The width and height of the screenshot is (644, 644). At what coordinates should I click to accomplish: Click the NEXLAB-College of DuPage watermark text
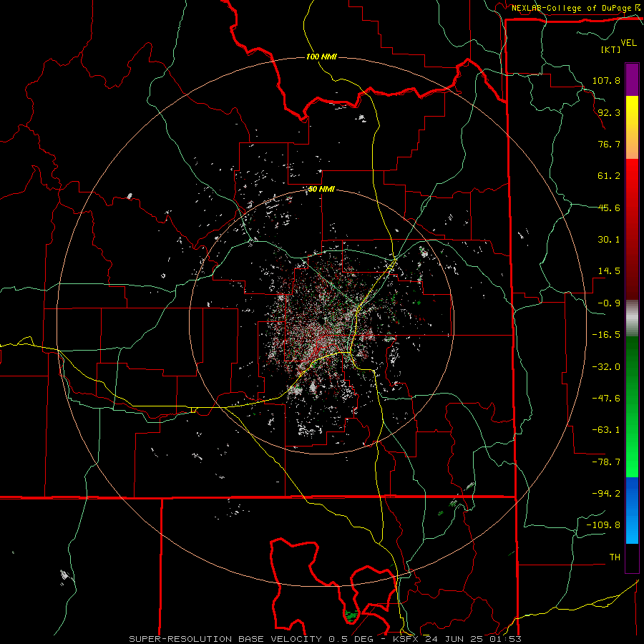click(572, 8)
